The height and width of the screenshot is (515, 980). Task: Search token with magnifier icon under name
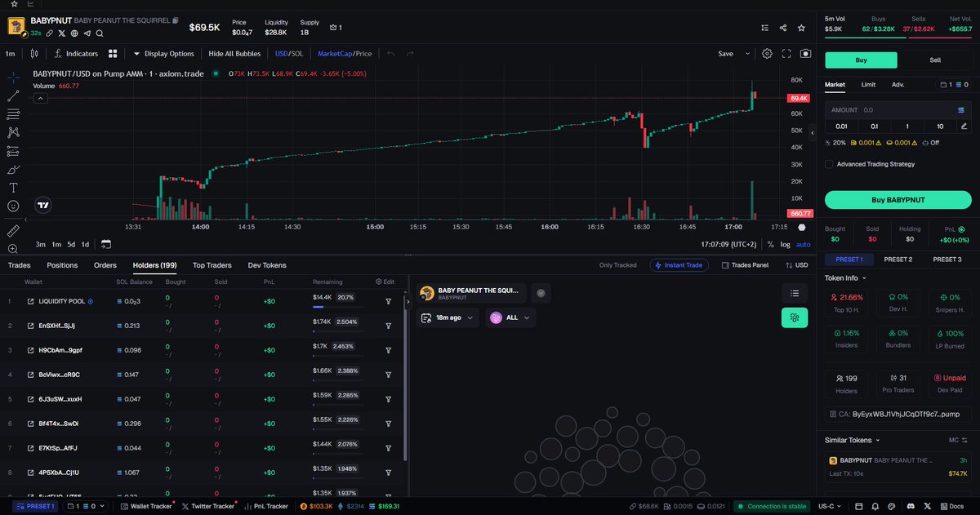(99, 33)
